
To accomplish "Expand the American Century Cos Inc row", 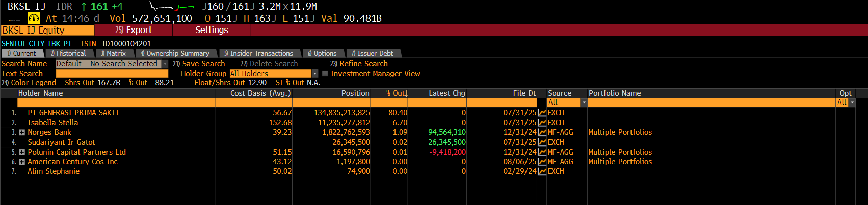I will (22, 162).
